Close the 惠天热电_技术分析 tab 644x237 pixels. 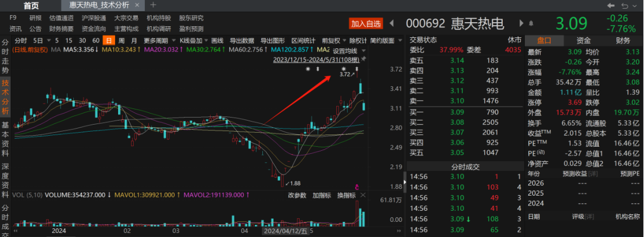137,5
